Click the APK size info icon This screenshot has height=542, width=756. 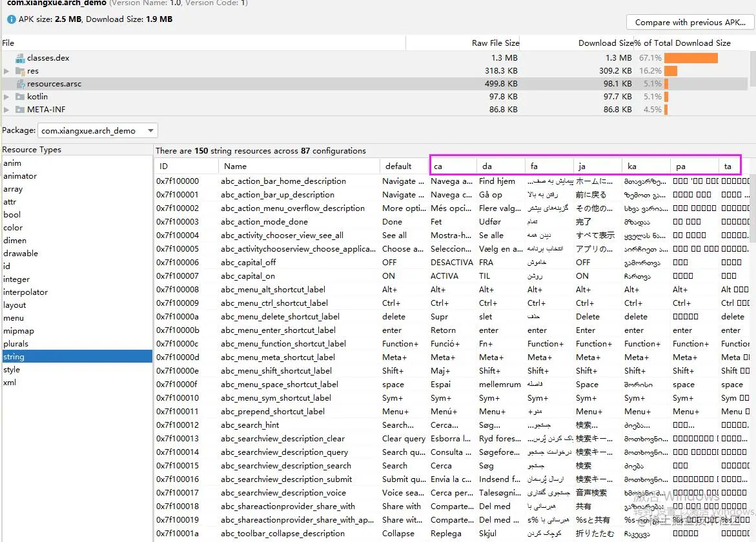(x=11, y=20)
